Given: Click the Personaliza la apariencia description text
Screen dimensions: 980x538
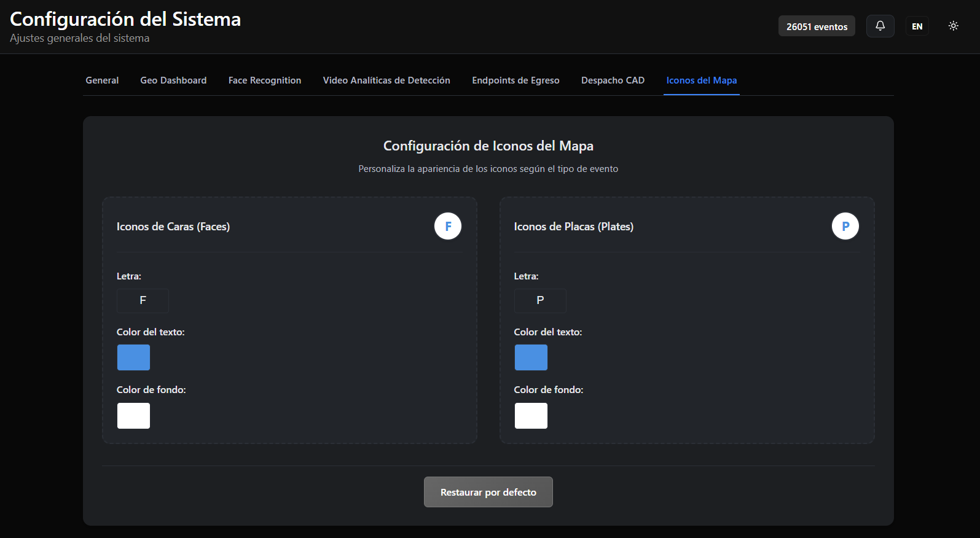Looking at the screenshot, I should (488, 169).
